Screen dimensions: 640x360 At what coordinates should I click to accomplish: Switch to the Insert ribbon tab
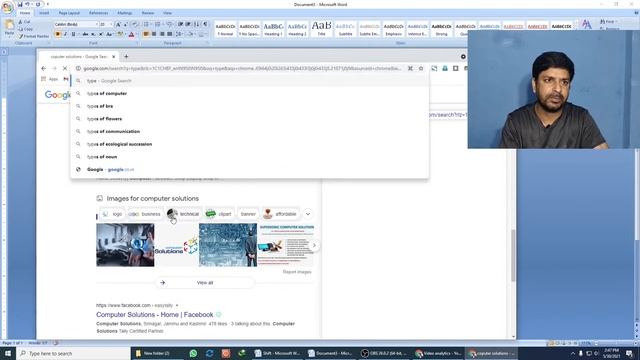coord(44,13)
